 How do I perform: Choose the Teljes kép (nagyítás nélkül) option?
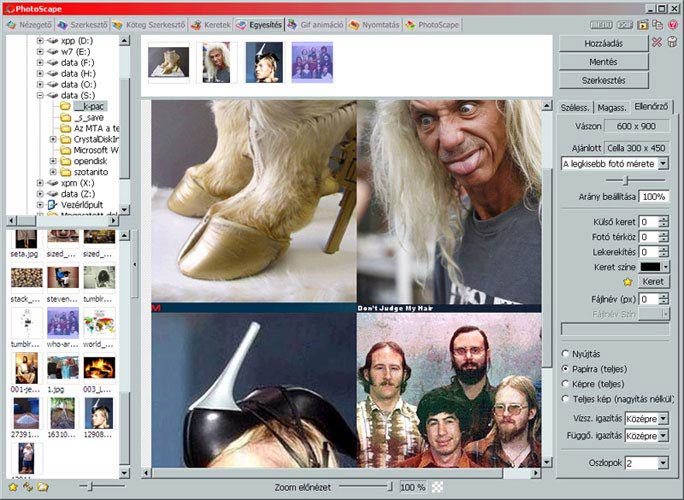[565, 398]
